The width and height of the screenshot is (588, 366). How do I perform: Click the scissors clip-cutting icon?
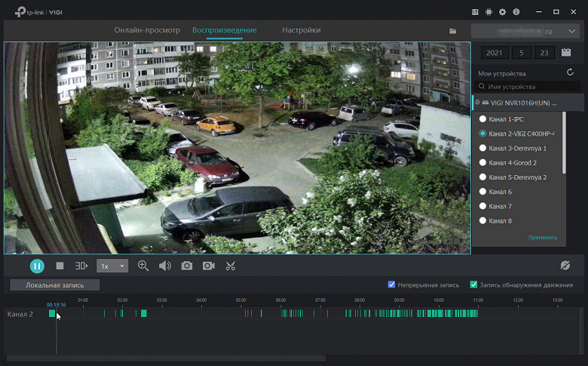point(231,266)
